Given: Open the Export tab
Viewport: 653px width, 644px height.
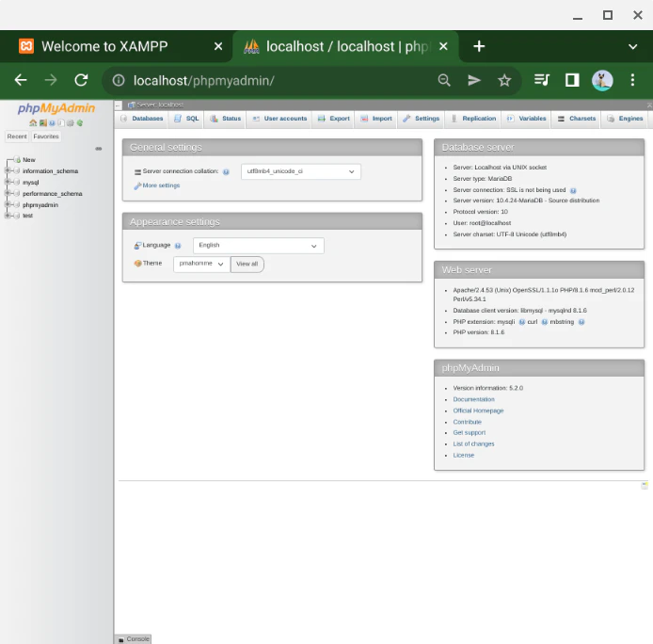Looking at the screenshot, I should [x=334, y=119].
